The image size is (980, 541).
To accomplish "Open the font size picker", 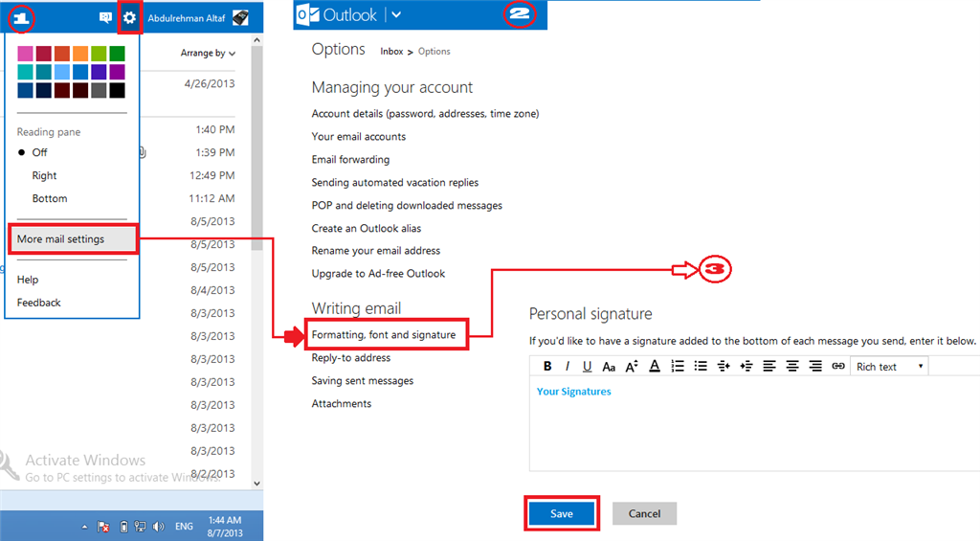I will point(632,367).
